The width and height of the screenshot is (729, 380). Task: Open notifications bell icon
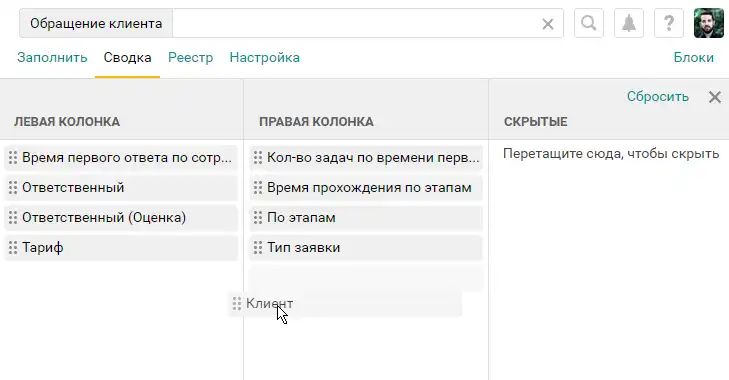pyautogui.click(x=629, y=23)
